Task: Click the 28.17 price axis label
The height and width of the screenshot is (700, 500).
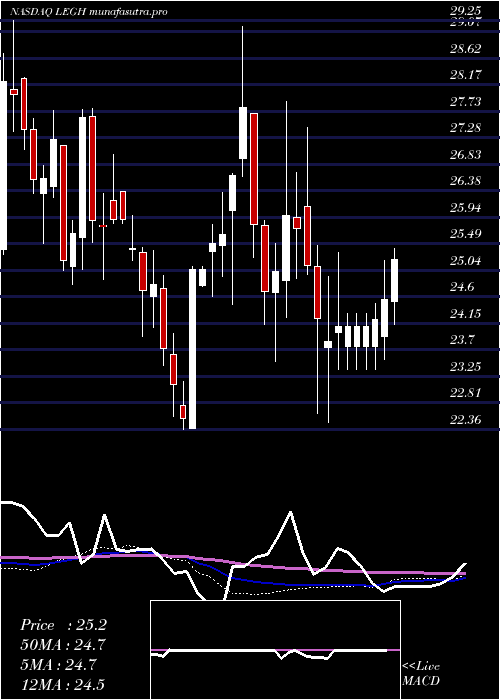Action: tap(465, 75)
